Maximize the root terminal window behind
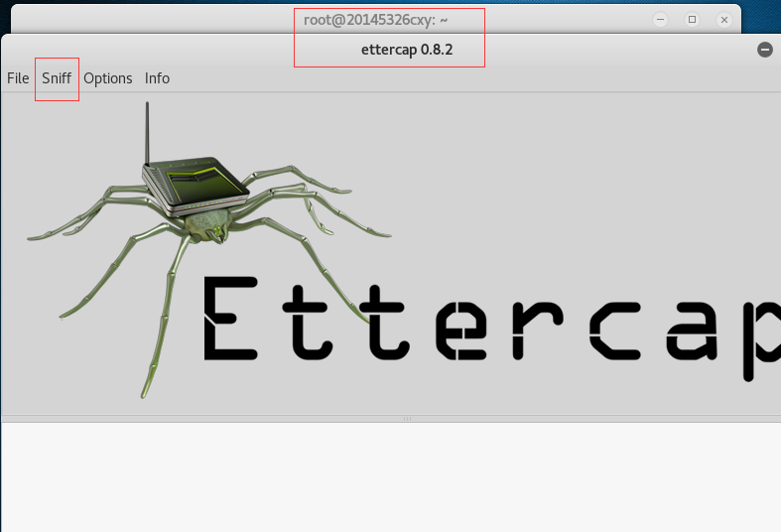Image resolution: width=781 pixels, height=532 pixels. 692,20
